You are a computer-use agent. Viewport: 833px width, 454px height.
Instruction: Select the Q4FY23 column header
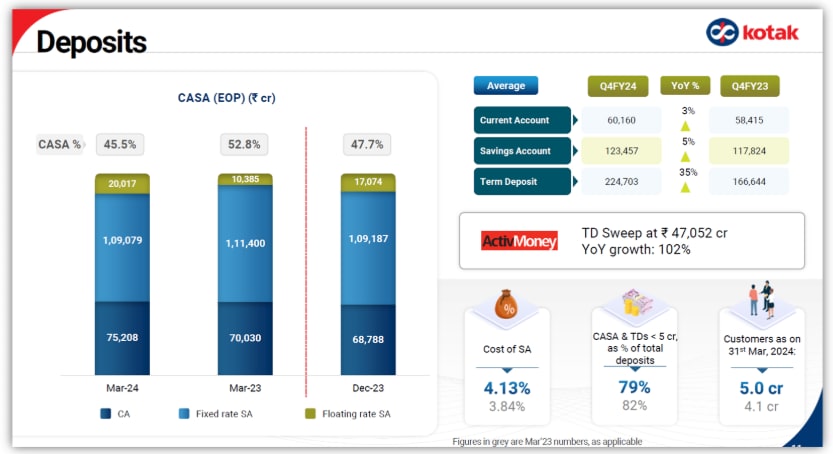[x=749, y=86]
